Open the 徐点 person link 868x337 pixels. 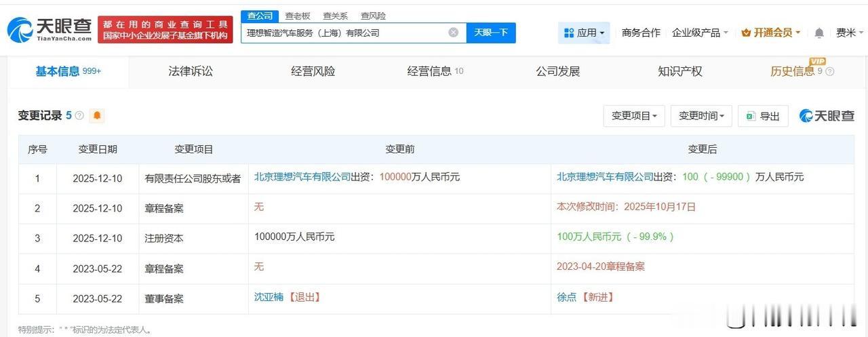(x=567, y=298)
